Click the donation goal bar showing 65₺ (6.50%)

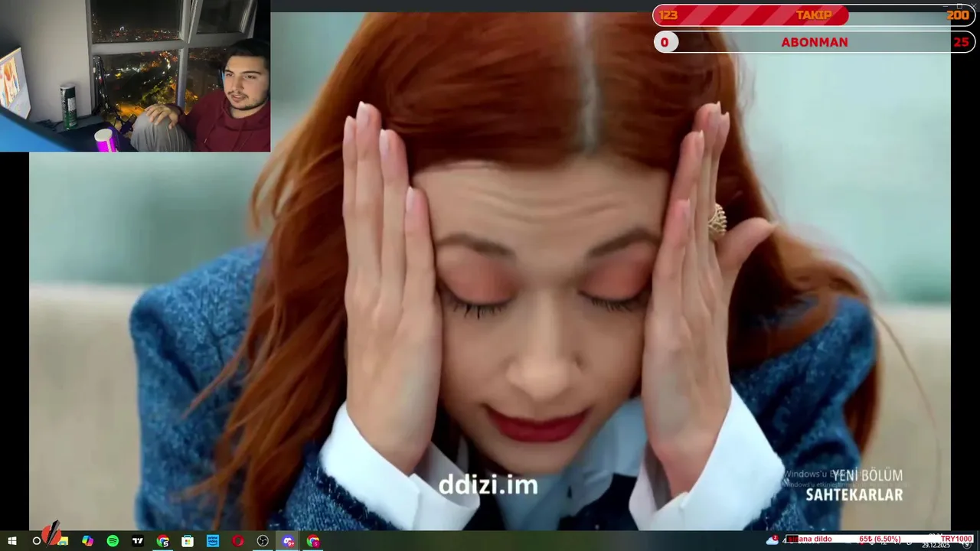tap(880, 539)
